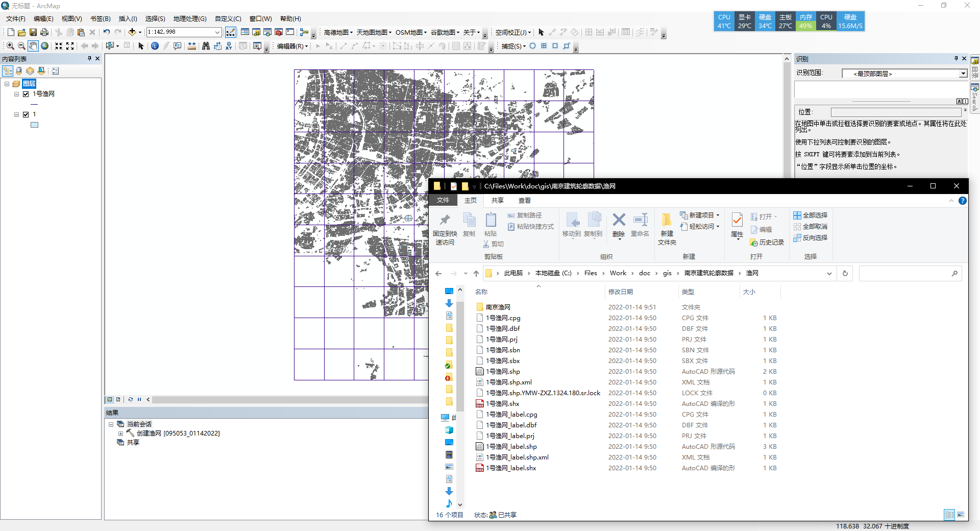Screen dimensions: 980x531
Task: Open the 南京渔网 folder row
Action: (x=627, y=307)
